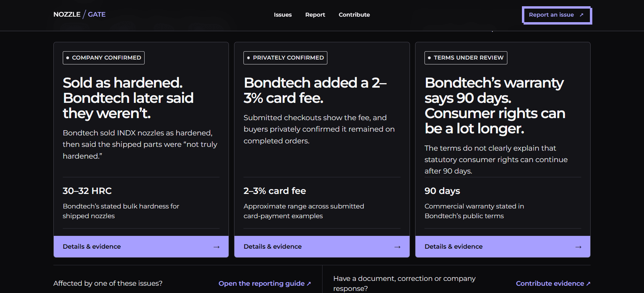The image size is (644, 293).
Task: Open the reporting guide link
Action: pyautogui.click(x=265, y=283)
